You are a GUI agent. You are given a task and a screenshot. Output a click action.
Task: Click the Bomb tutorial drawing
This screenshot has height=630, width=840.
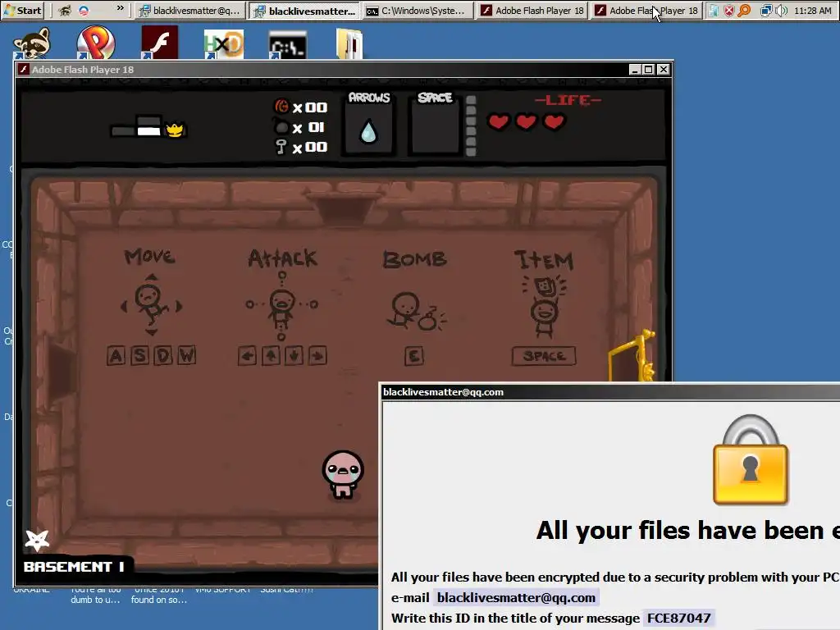coord(416,311)
